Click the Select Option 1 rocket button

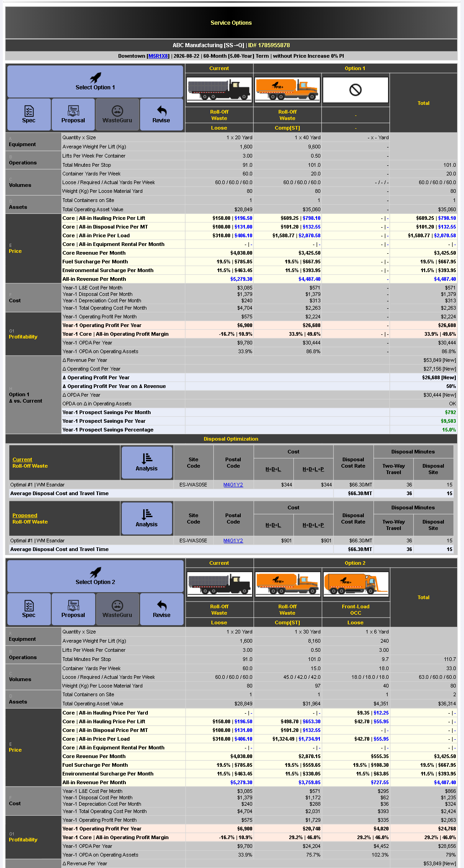(x=95, y=81)
